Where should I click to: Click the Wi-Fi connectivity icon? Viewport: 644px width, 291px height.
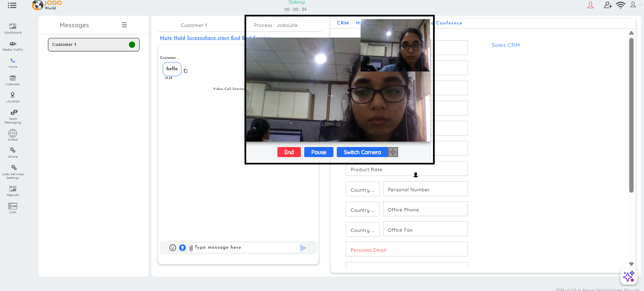621,5
